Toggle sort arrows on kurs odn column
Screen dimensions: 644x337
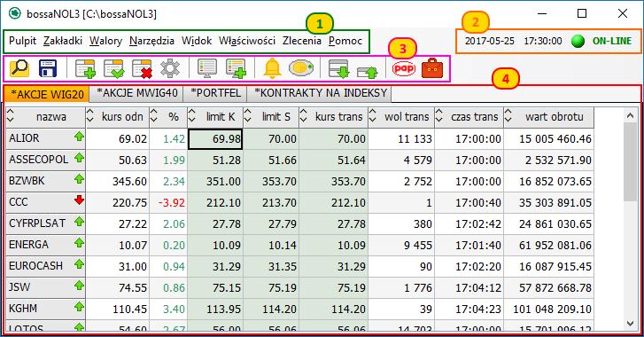click(90, 117)
